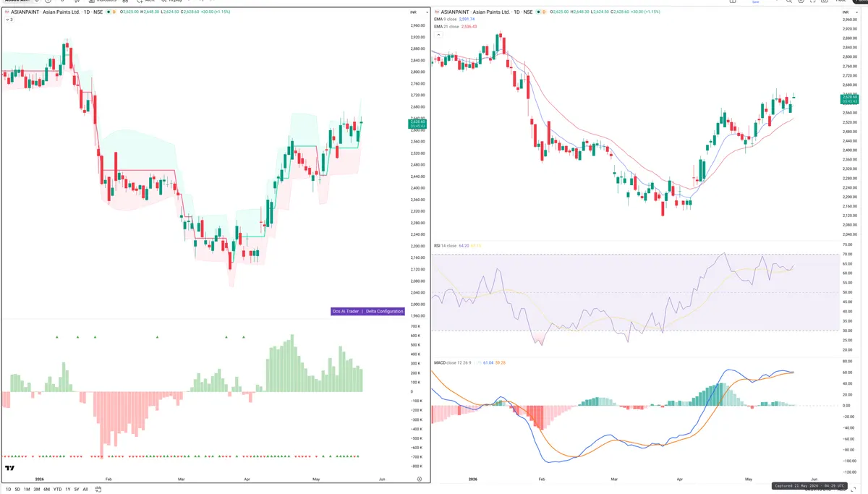
Task: Select the 5D time range
Action: coord(17,489)
